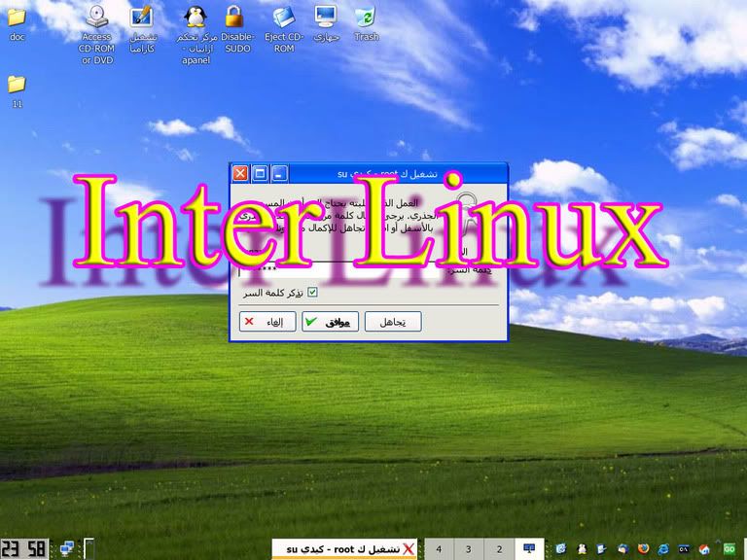Screen dimensions: 747x560
Task: Switch to virtual desktop 3
Action: (468, 549)
